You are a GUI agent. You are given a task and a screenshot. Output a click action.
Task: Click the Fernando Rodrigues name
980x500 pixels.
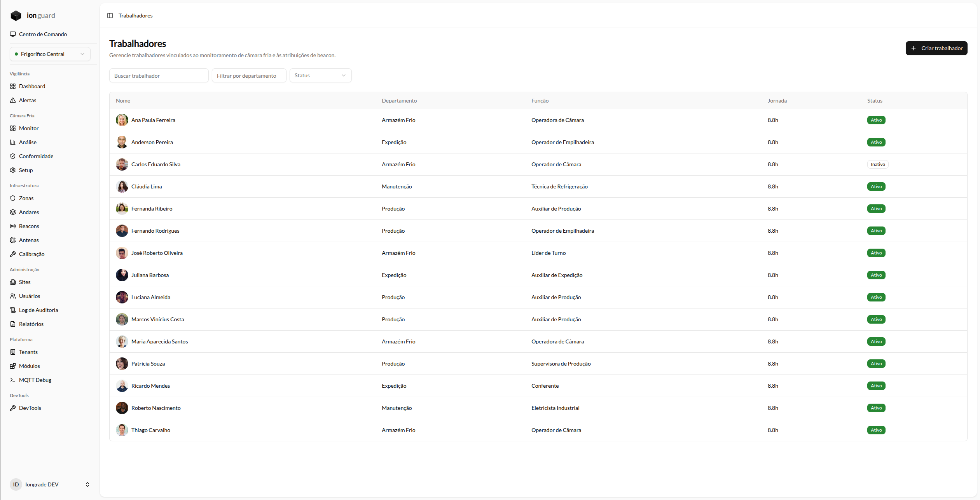155,231
